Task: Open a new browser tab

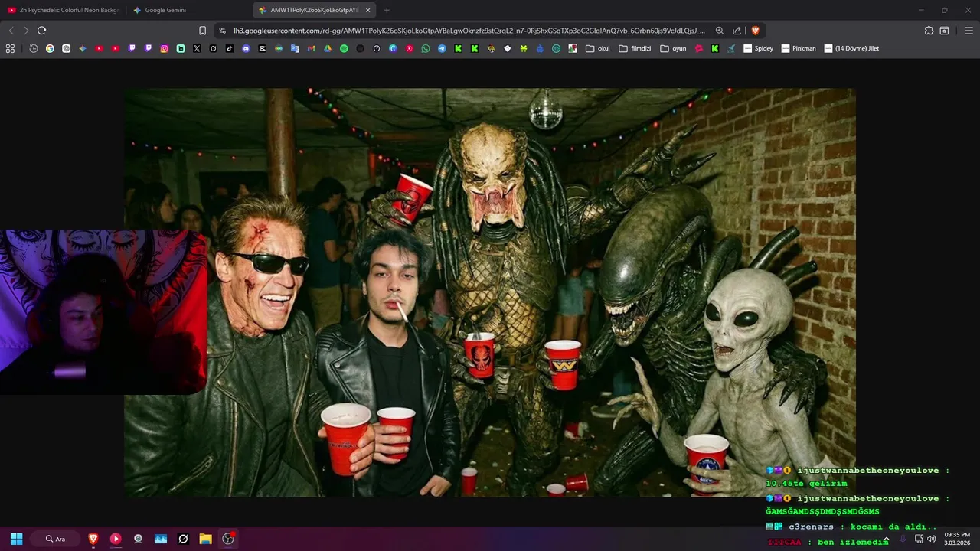Action: [387, 10]
